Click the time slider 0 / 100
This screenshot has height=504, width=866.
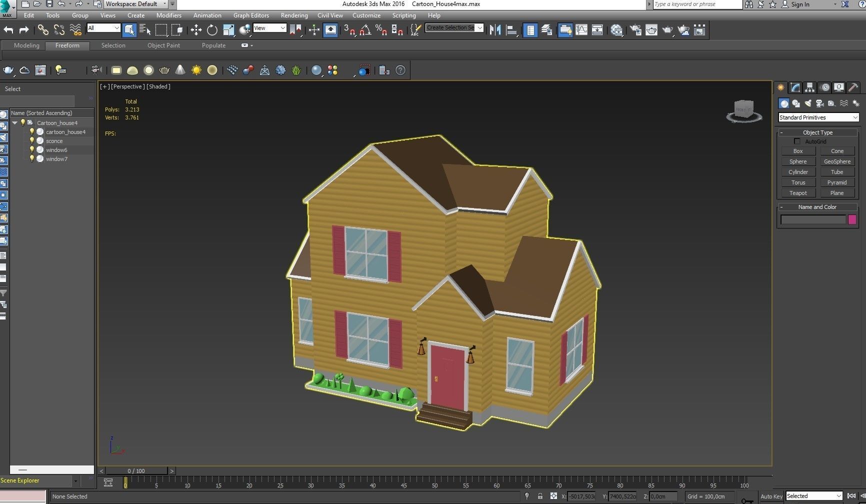click(136, 471)
